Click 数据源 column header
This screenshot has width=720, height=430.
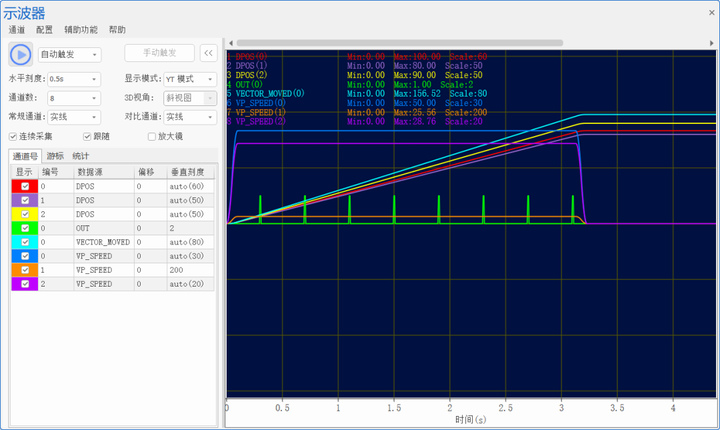(104, 172)
